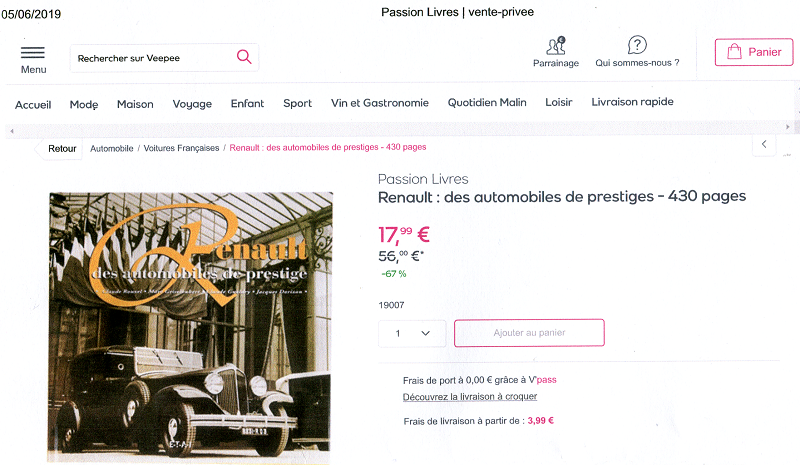Open the hamburger Menu icon
The image size is (800, 465).
pyautogui.click(x=33, y=52)
